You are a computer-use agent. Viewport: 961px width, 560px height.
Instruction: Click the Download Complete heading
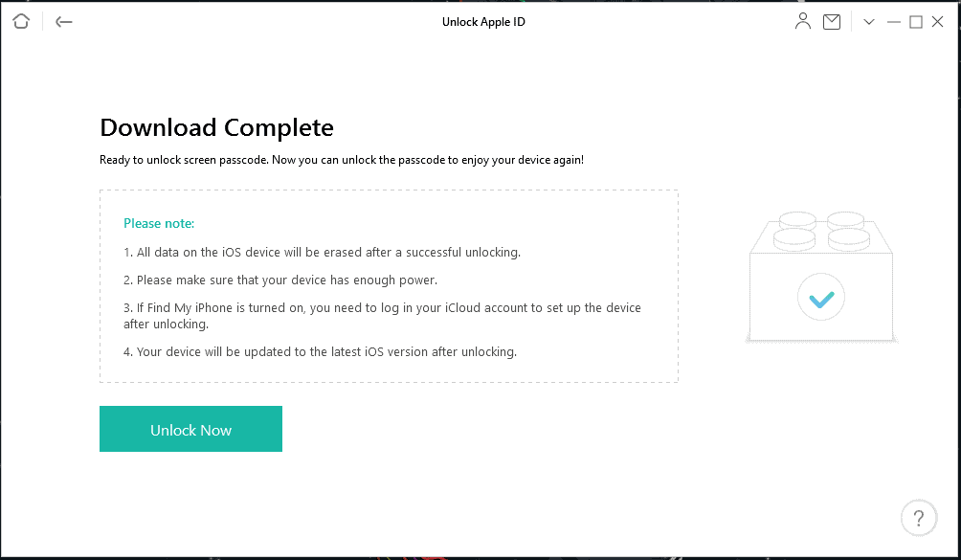tap(216, 127)
